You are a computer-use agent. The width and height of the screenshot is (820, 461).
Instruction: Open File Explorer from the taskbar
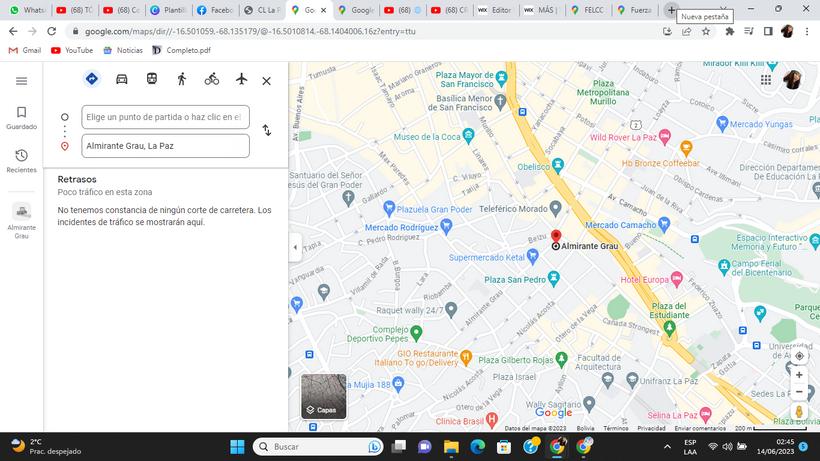point(451,447)
